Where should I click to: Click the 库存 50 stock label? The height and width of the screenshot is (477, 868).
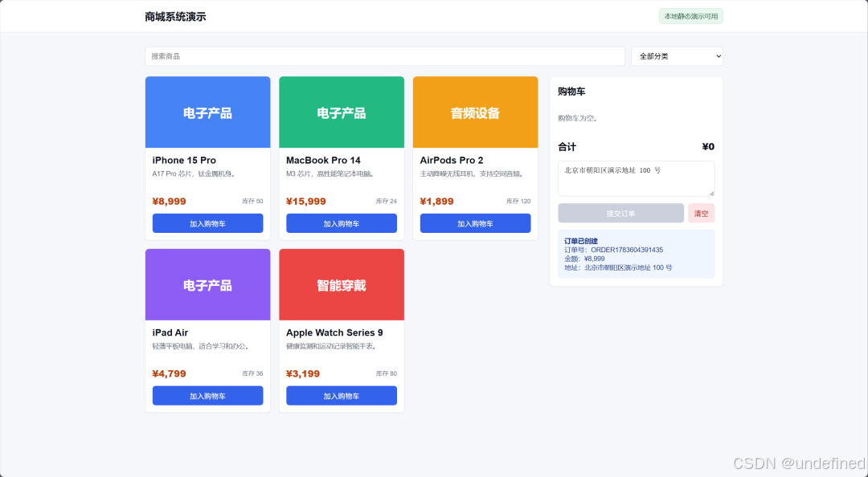[252, 202]
